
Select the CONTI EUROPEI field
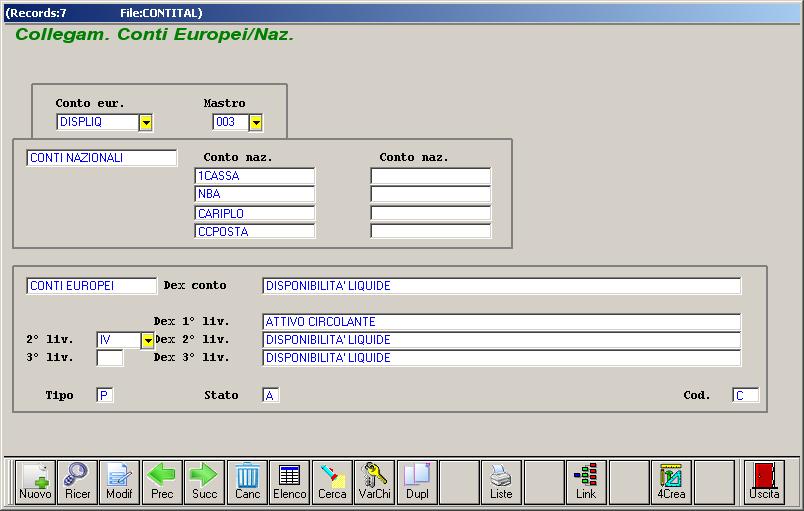pos(91,286)
